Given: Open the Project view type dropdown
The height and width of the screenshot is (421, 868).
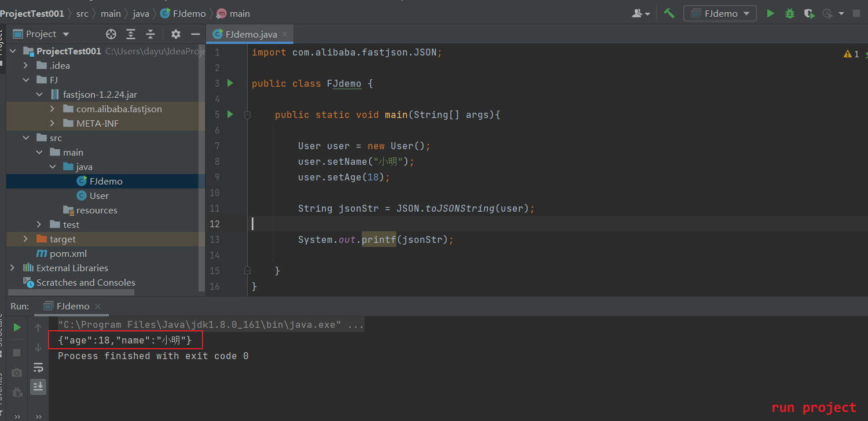Looking at the screenshot, I should coord(41,34).
